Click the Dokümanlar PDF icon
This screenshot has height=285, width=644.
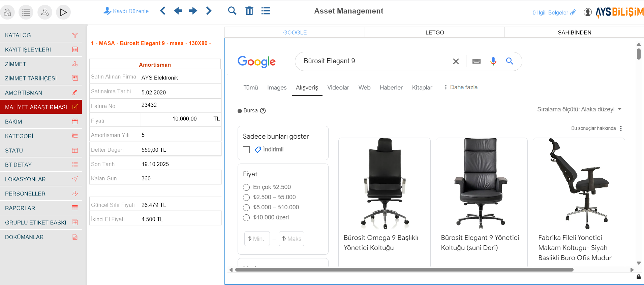pos(75,237)
